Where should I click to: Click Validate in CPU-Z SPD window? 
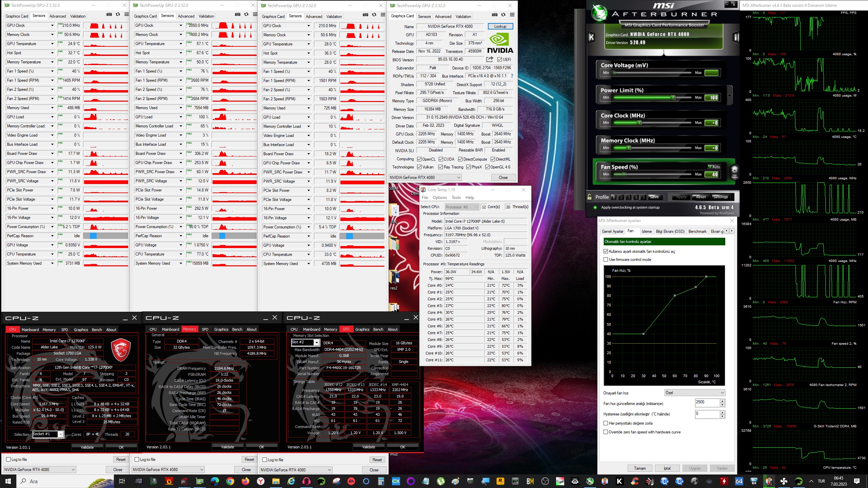click(369, 447)
